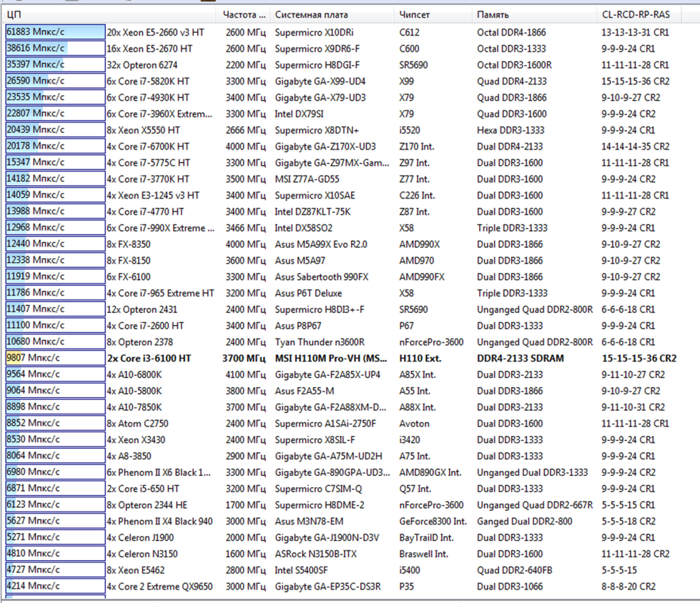700x603 pixels.
Task: Select 6x Phenom II X6 Black entry
Action: (x=159, y=472)
